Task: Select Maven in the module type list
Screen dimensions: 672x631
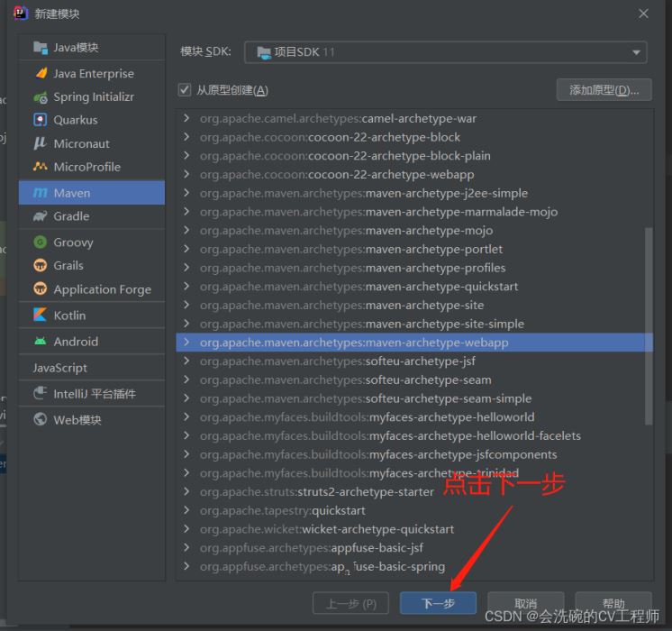Action: click(x=72, y=193)
